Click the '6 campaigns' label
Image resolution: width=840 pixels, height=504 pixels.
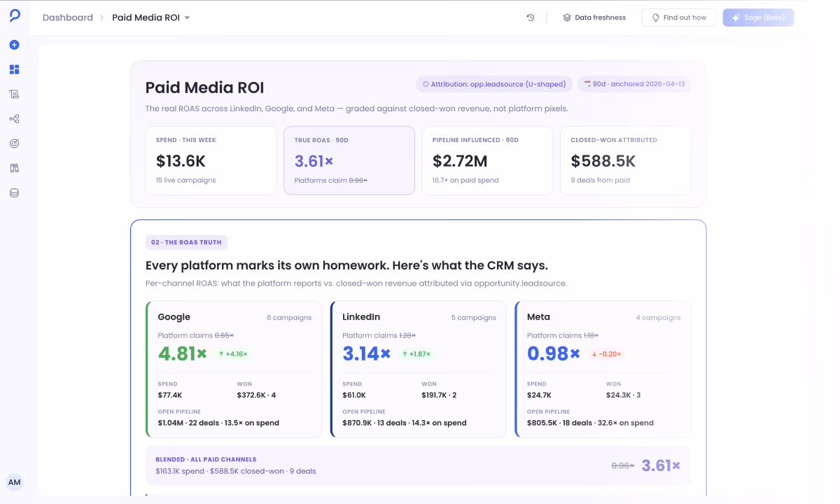(289, 318)
